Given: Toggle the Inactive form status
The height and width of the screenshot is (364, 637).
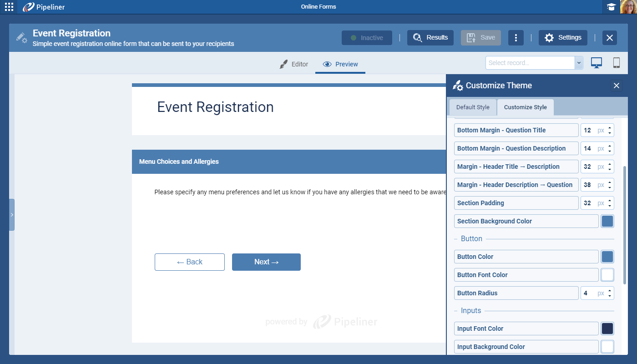Looking at the screenshot, I should pyautogui.click(x=367, y=38).
